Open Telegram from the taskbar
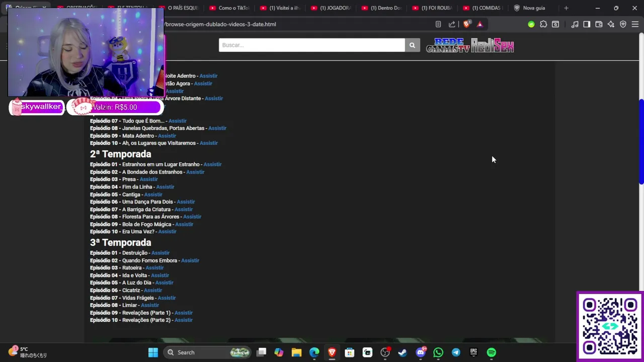 click(x=456, y=352)
